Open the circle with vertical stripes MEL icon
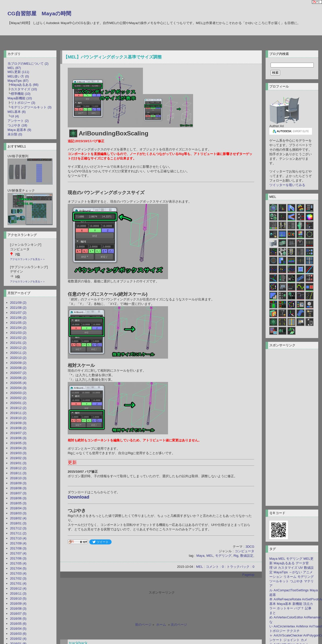This screenshot has height=644, width=322. click(x=273, y=261)
